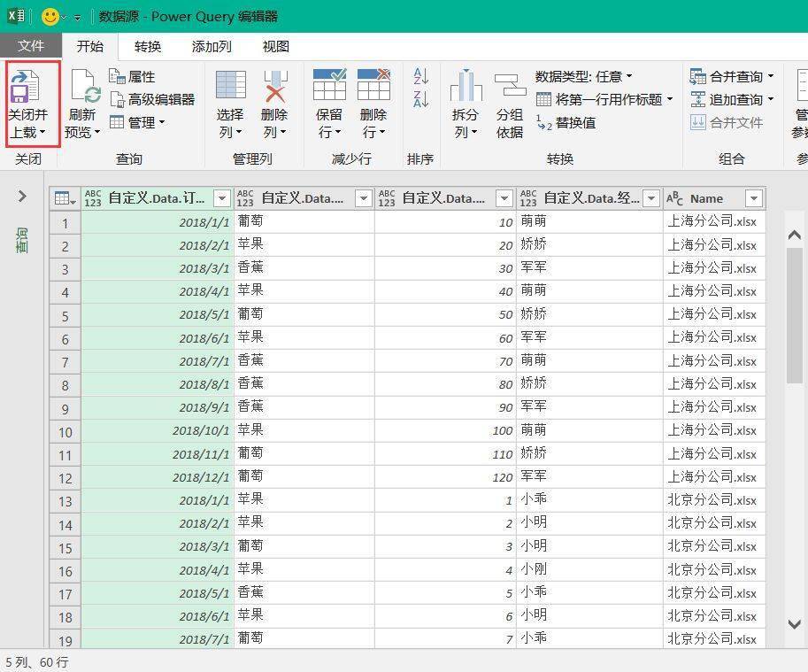This screenshot has width=808, height=672.
Task: Switch to the Home (开始) tab
Action: (x=90, y=46)
